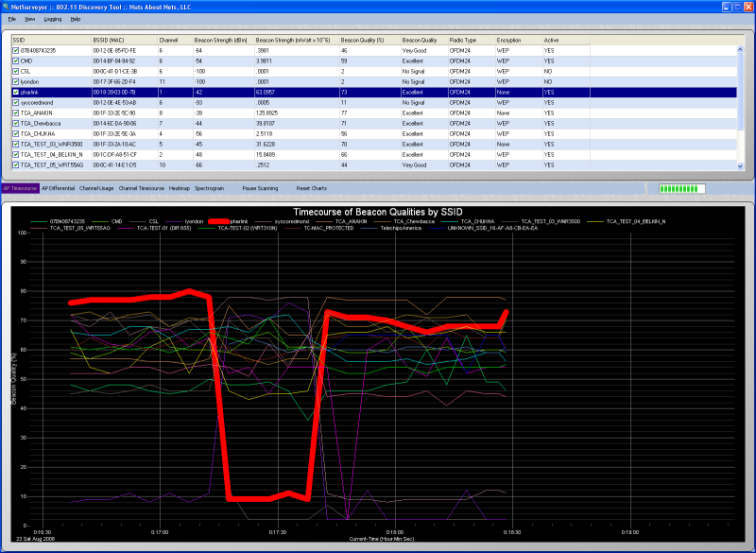Click Pause Scanning button
Viewport: 756px width, 553px height.
pos(260,188)
